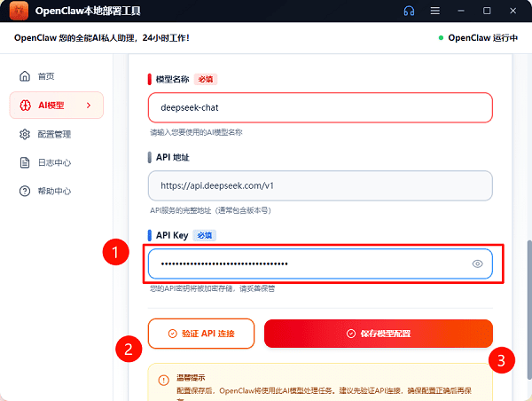Viewport: 532px width, 401px height.
Task: Click the 模型名称 deepseek-chat input field
Action: click(320, 107)
